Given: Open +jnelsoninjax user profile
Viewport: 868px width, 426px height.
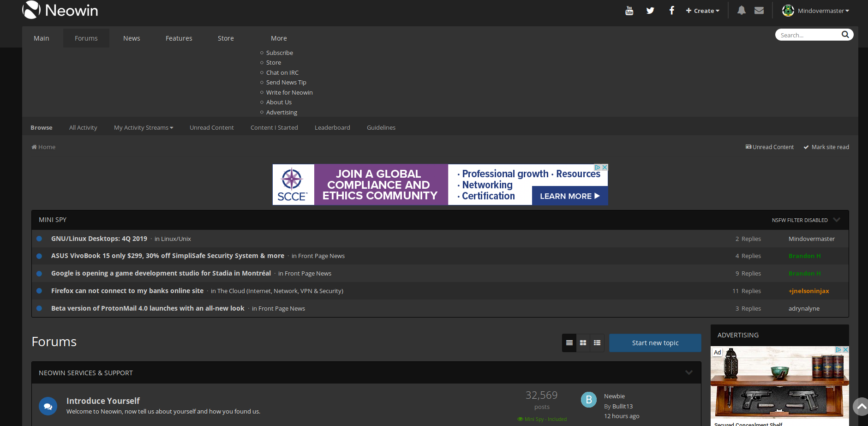Looking at the screenshot, I should pos(809,291).
